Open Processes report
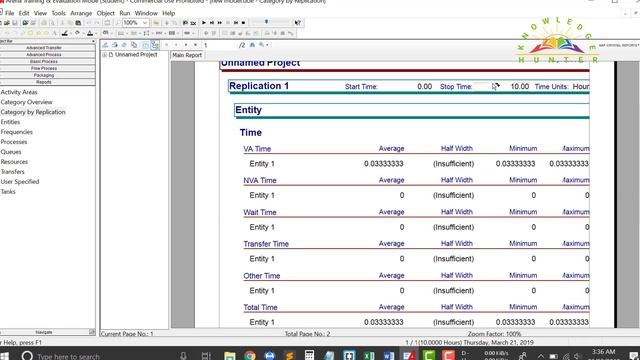 14,142
